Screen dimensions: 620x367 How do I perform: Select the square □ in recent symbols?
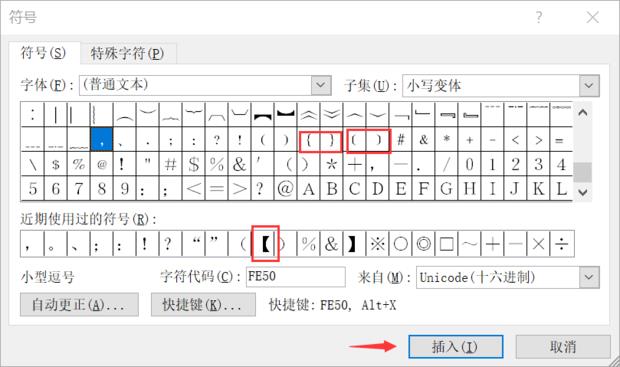click(x=446, y=244)
